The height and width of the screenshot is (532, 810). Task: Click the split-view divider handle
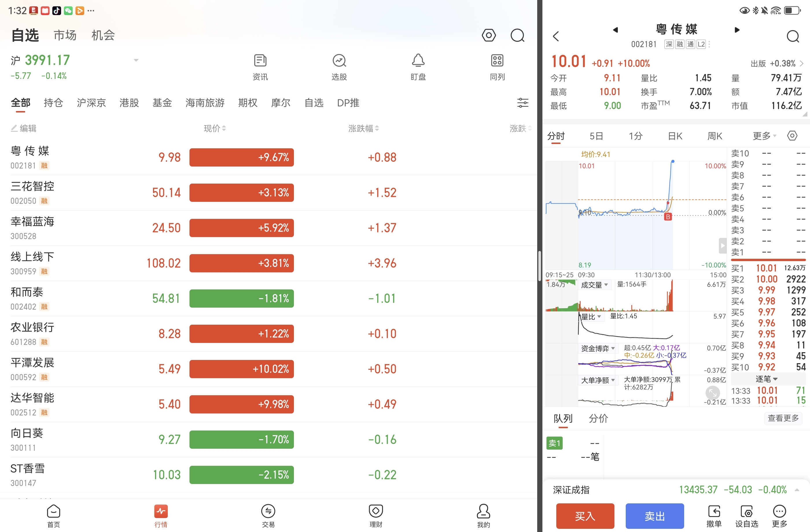point(540,266)
